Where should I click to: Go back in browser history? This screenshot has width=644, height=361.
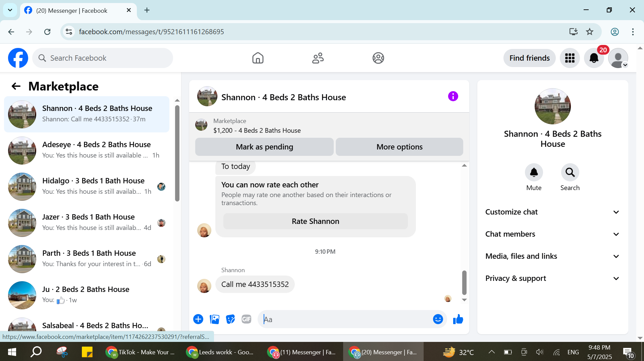(x=11, y=32)
